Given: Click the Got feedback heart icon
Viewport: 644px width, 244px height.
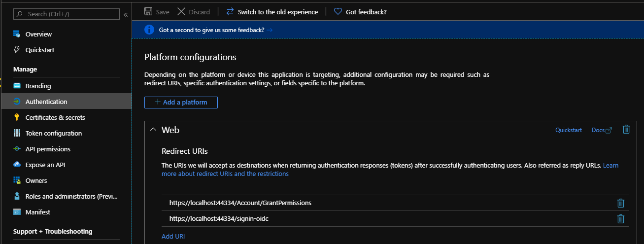Looking at the screenshot, I should pos(338,11).
